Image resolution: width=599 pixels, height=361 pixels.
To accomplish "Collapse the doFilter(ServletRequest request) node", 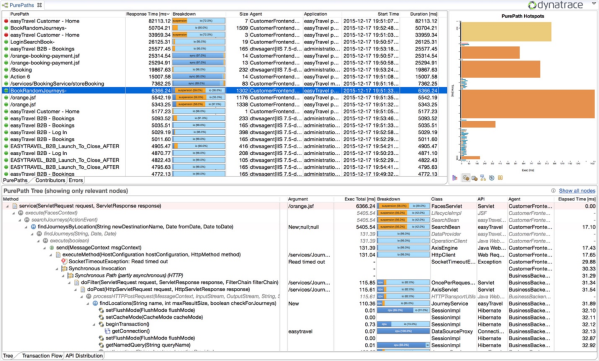I will coord(70,283).
